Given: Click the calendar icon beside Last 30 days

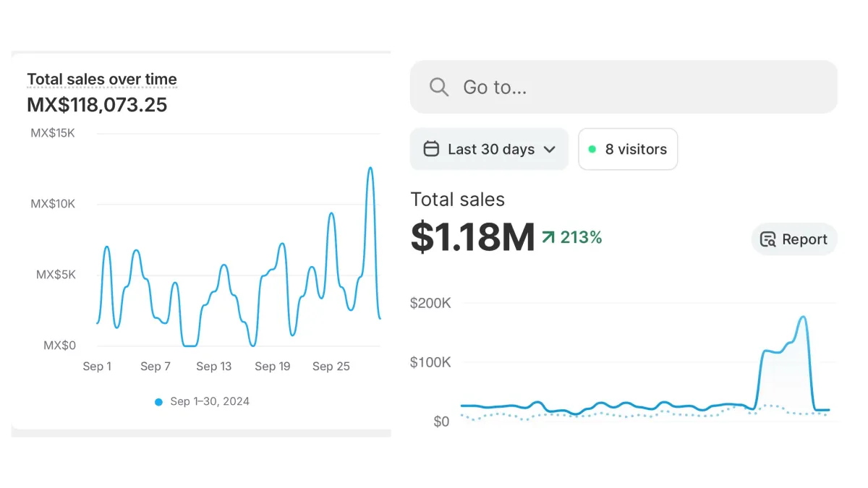Looking at the screenshot, I should (x=431, y=149).
